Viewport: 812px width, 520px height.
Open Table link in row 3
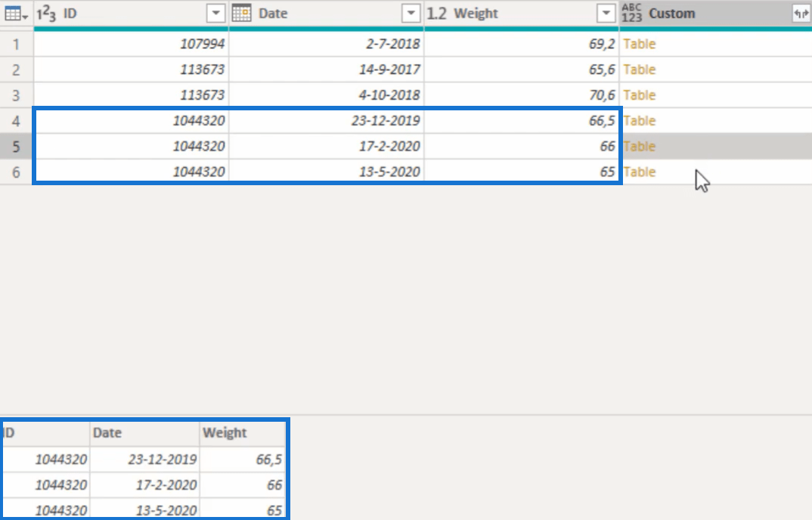[x=639, y=95]
